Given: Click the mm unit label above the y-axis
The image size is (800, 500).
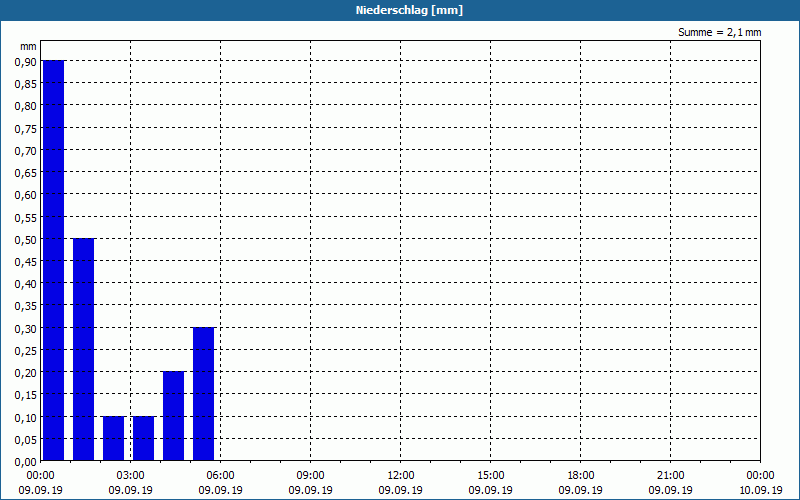Looking at the screenshot, I should tap(28, 46).
